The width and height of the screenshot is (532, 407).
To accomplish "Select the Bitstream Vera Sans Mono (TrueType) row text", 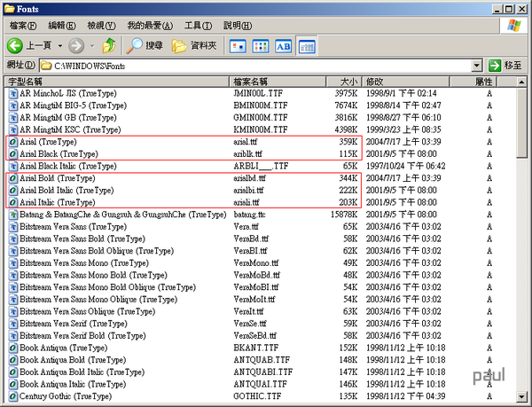I will pos(84,263).
